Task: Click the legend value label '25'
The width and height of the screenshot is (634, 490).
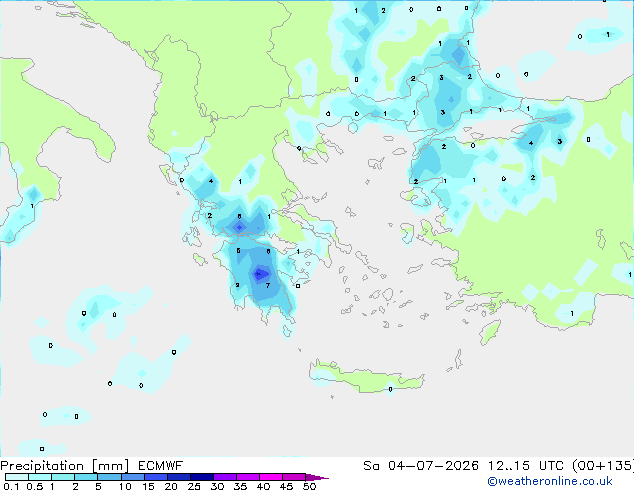Action: click(194, 486)
